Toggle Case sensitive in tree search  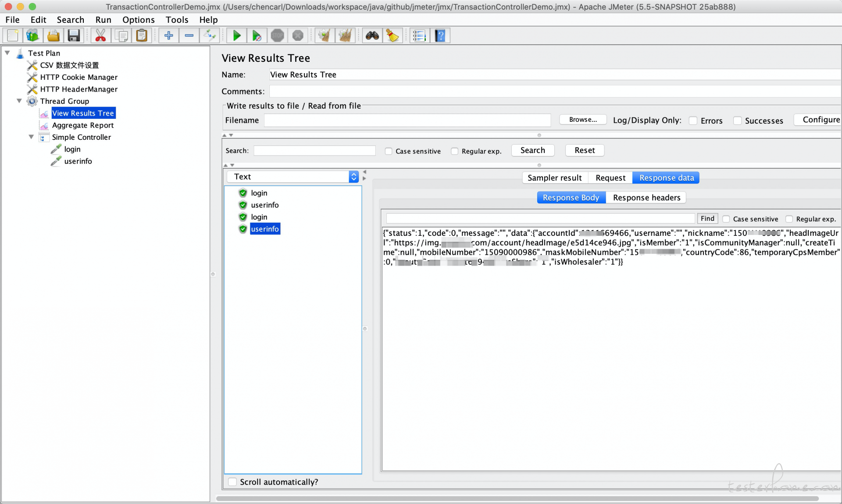click(388, 151)
